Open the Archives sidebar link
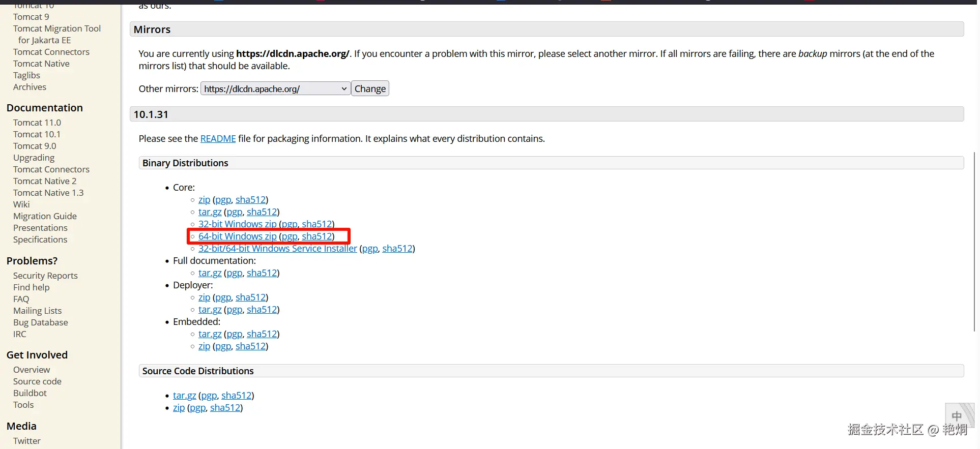Viewport: 980px width, 449px height. point(30,87)
